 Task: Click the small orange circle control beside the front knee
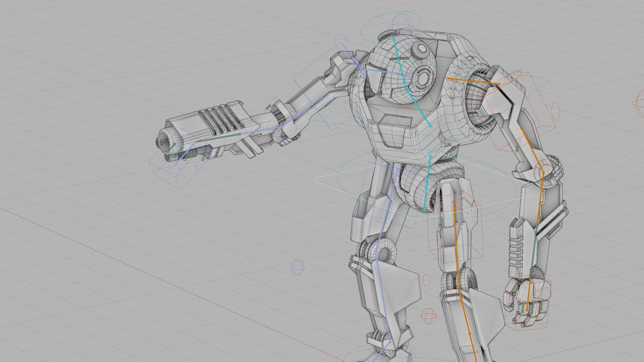426,280
